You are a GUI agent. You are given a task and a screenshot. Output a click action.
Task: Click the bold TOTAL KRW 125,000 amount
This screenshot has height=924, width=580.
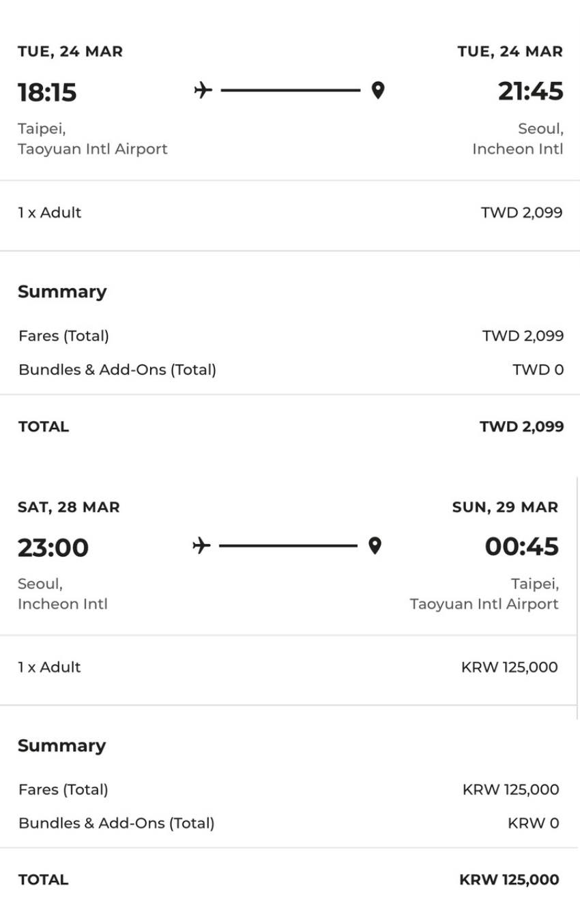click(509, 880)
